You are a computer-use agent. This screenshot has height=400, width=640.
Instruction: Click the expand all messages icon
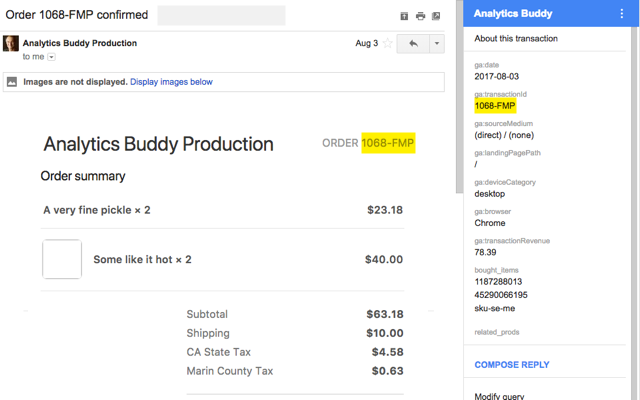point(404,16)
